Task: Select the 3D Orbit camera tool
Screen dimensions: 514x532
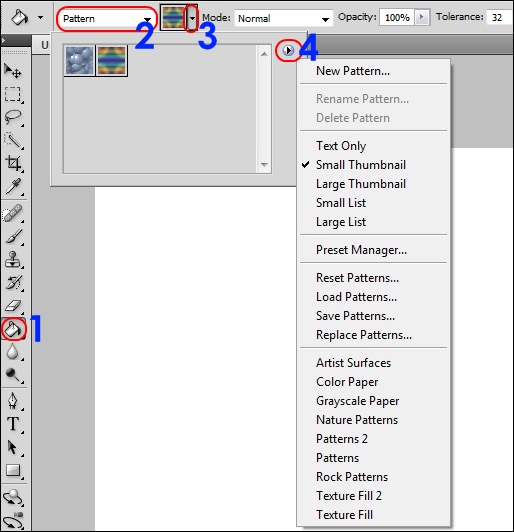Action: (13, 520)
